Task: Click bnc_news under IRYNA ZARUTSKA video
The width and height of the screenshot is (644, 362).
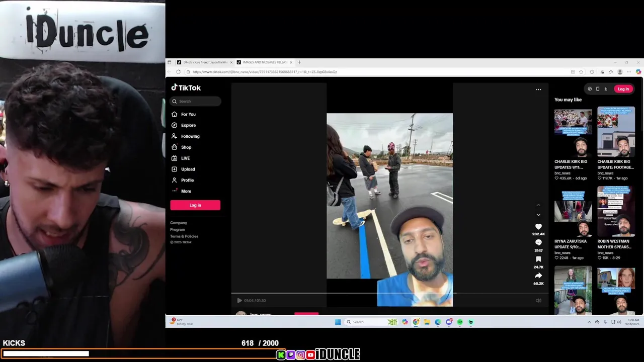Action: pos(562,253)
